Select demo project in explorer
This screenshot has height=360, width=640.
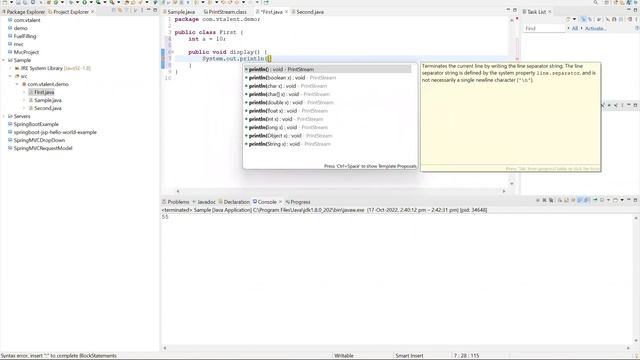coord(20,28)
